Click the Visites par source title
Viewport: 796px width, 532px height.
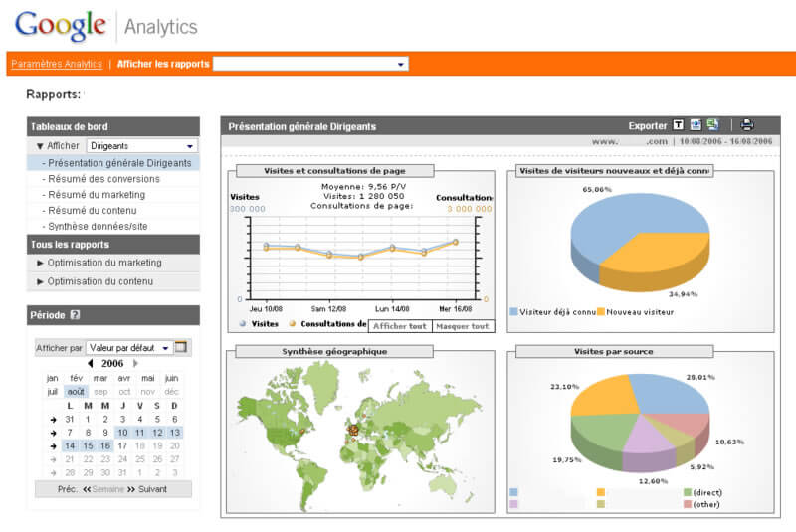pos(614,351)
